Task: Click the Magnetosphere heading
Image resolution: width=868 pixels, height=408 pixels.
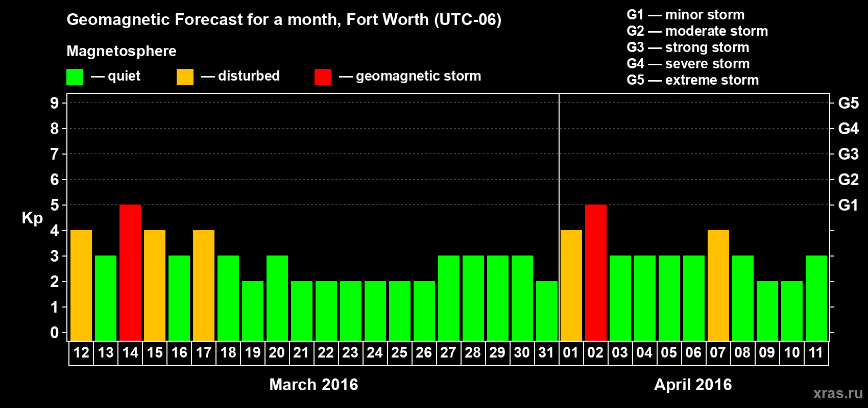Action: click(x=122, y=51)
